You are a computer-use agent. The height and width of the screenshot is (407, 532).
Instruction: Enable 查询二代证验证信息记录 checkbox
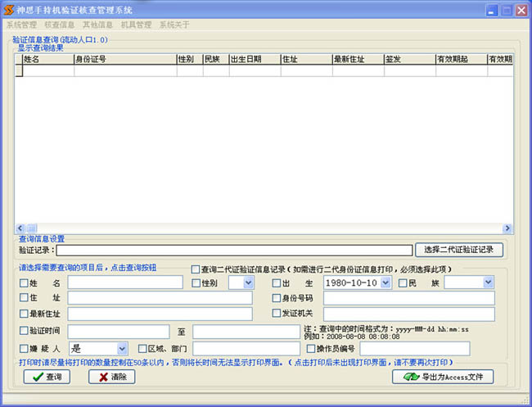pos(196,269)
